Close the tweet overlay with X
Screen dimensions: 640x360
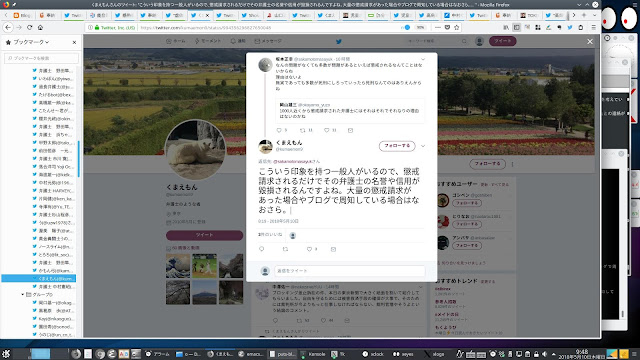(590, 41)
